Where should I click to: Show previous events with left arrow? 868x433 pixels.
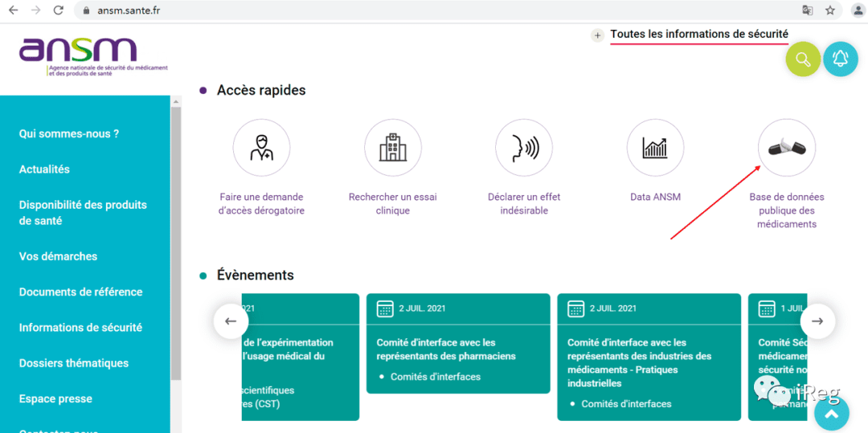tap(231, 321)
